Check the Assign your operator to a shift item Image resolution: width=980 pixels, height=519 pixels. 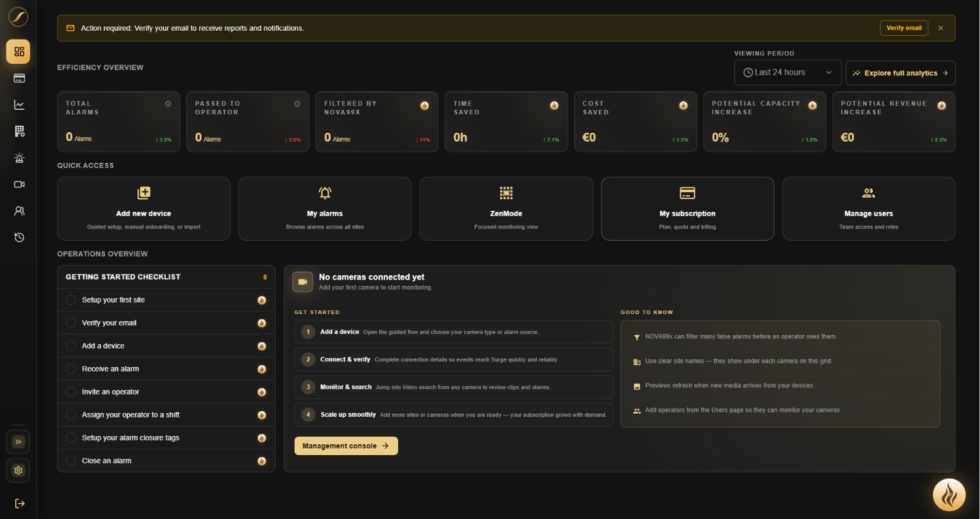pyautogui.click(x=71, y=415)
